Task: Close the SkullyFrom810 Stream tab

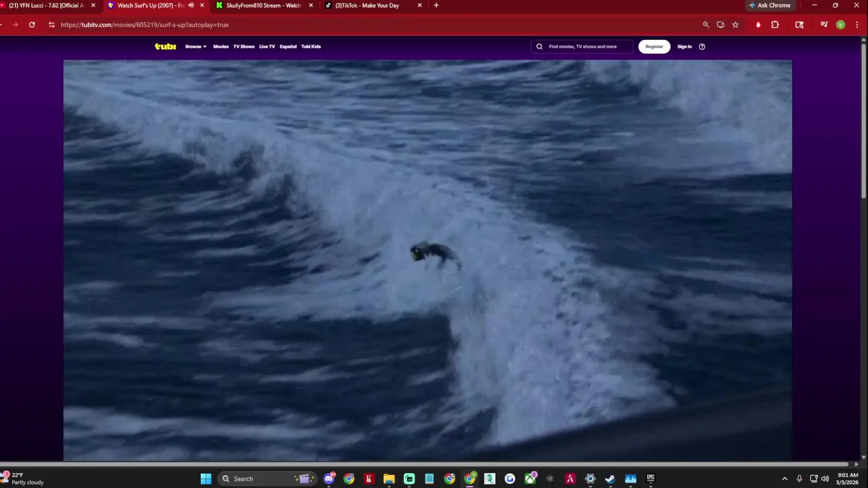Action: coord(311,5)
